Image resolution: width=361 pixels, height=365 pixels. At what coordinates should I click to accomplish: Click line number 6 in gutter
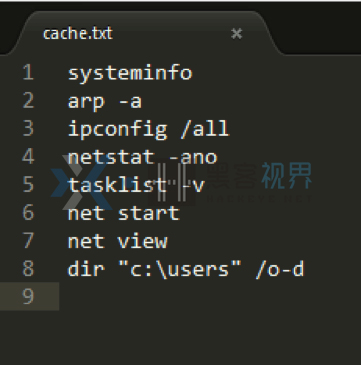[x=28, y=212]
